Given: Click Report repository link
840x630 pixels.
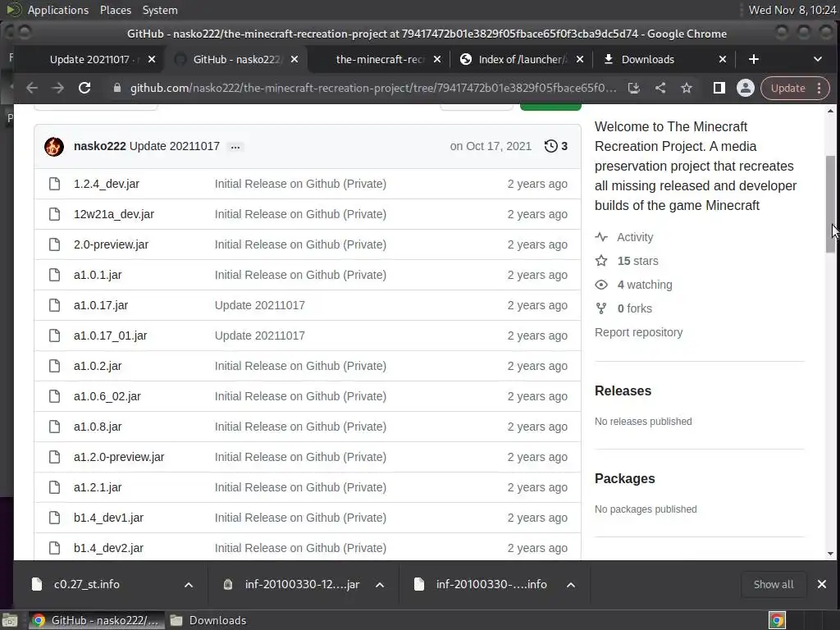Looking at the screenshot, I should click(x=638, y=332).
